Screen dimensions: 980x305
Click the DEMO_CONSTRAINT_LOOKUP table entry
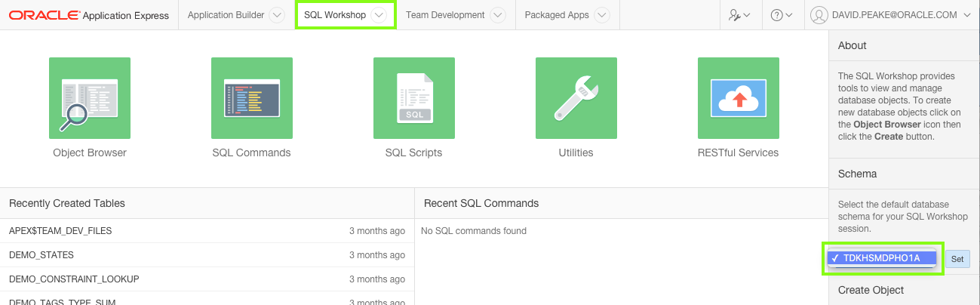pos(74,279)
